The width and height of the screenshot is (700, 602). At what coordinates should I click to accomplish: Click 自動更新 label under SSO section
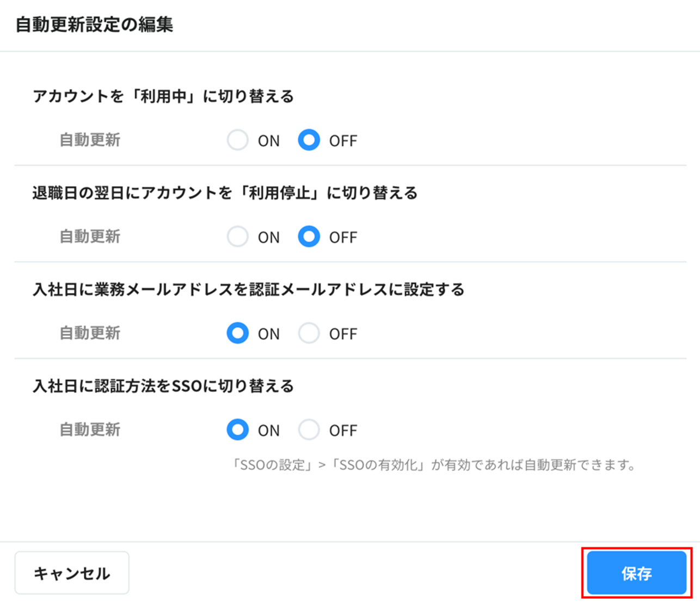tap(90, 430)
